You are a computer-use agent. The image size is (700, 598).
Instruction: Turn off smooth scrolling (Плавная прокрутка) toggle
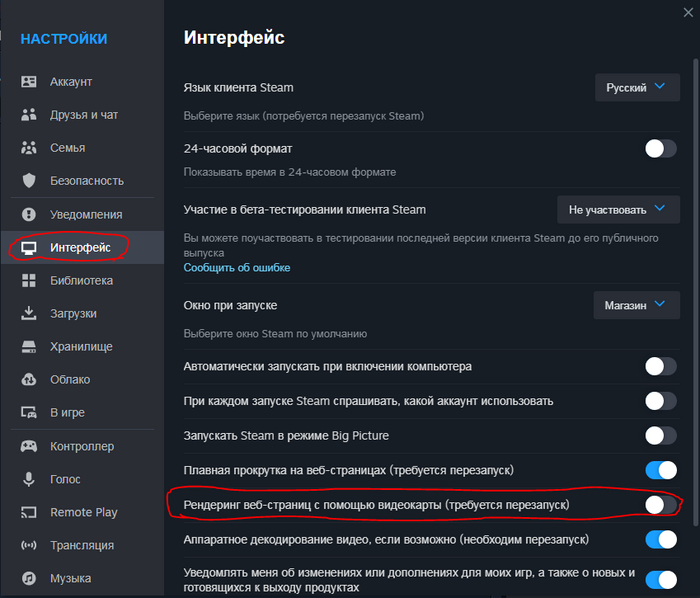click(661, 470)
